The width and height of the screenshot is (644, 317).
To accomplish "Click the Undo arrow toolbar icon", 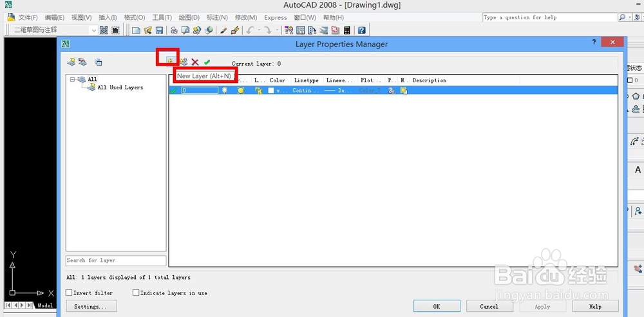I will [x=250, y=30].
